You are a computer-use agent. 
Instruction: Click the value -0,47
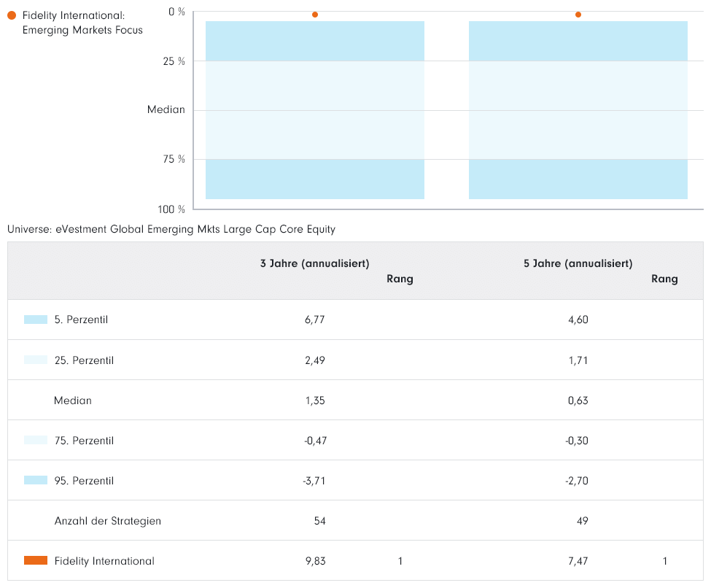coord(315,441)
